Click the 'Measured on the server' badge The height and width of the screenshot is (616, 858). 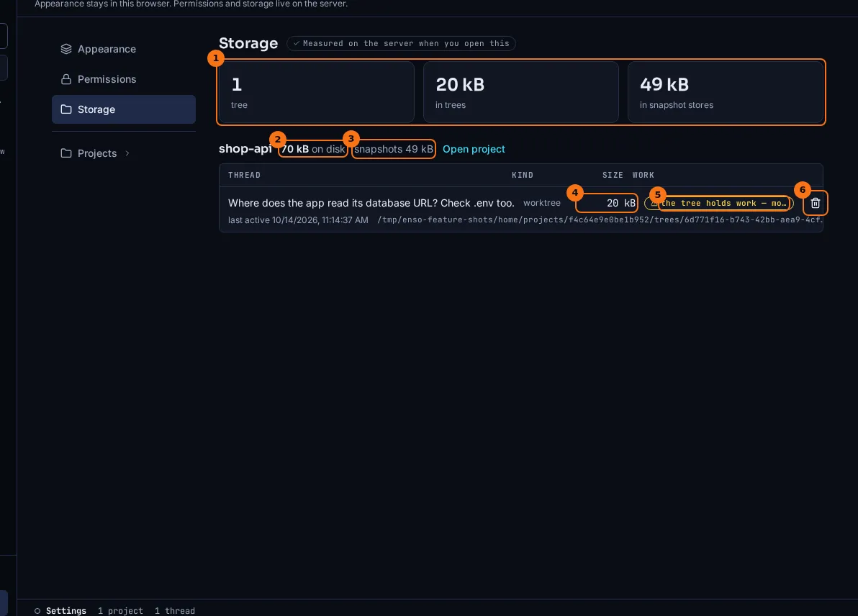[x=401, y=43]
